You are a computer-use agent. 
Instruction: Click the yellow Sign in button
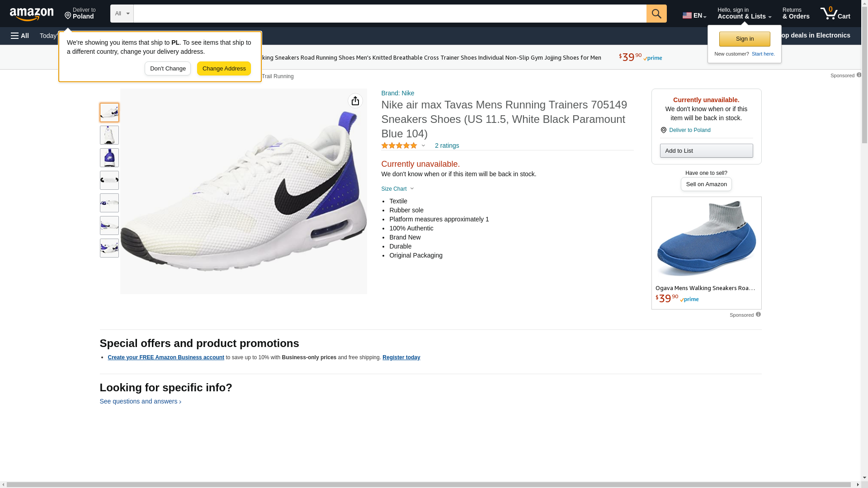point(745,39)
